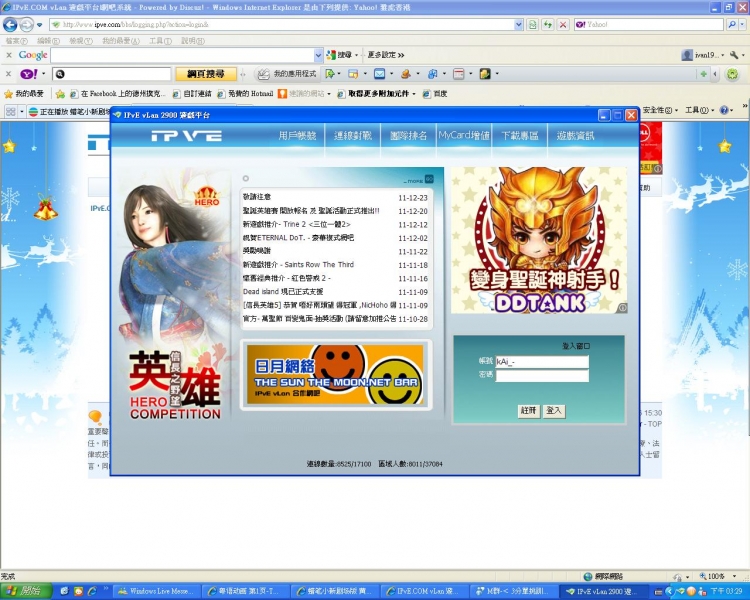This screenshot has height=600, width=750.
Task: Open the MyCard增值 tab
Action: [464, 136]
